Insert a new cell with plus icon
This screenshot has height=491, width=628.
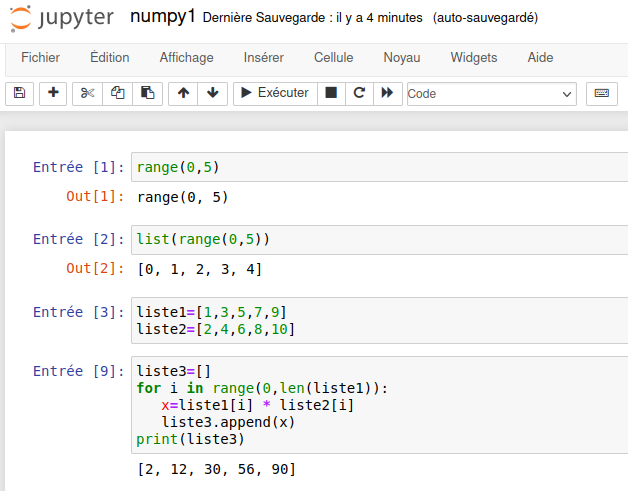coord(53,93)
